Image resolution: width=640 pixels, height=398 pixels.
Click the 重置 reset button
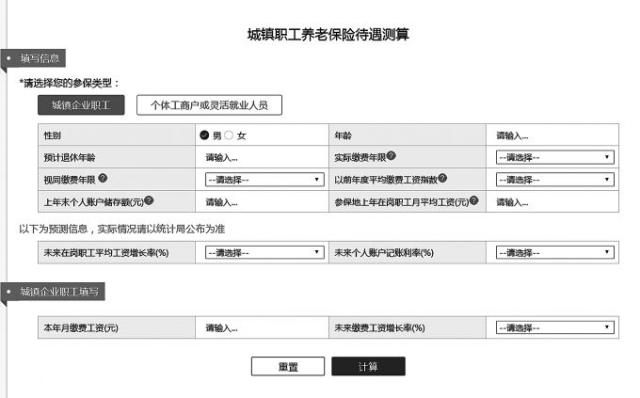(x=288, y=366)
